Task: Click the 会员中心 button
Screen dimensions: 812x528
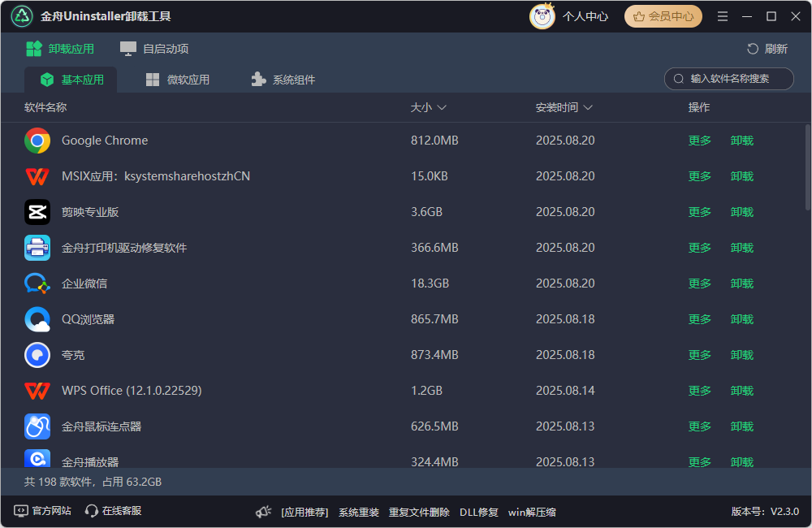Action: click(663, 16)
